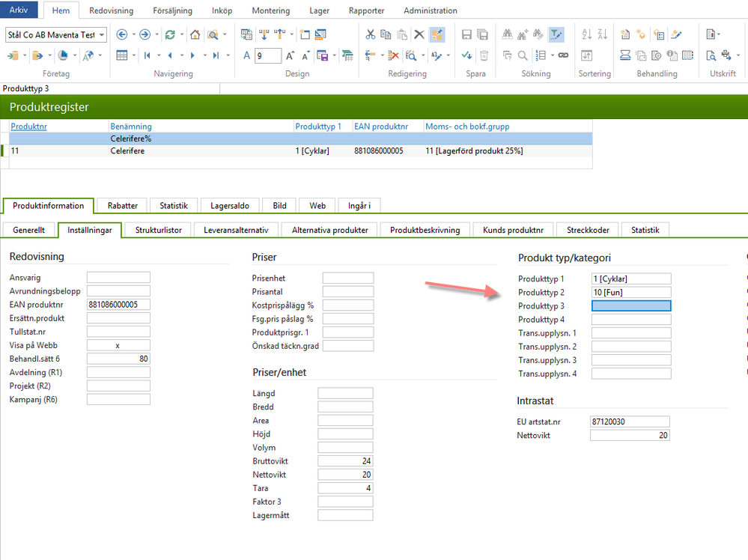Switch to the Strukturlistor sub-tab
The width and height of the screenshot is (748, 560).
pos(158,230)
